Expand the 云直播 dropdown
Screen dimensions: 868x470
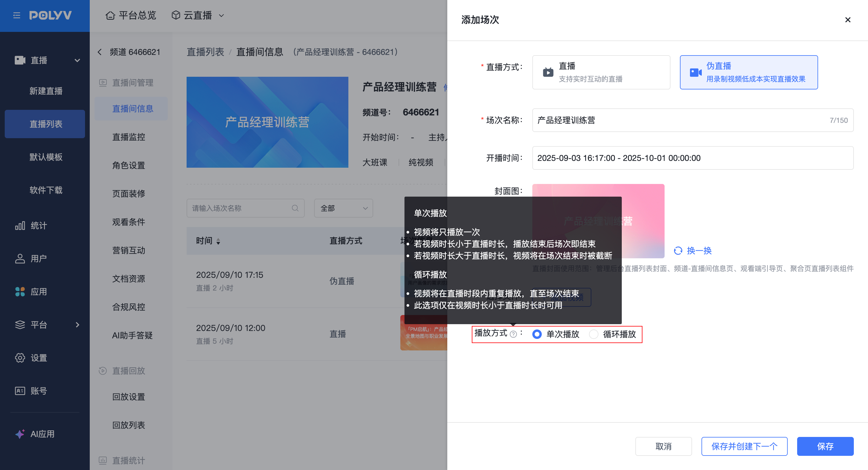221,15
